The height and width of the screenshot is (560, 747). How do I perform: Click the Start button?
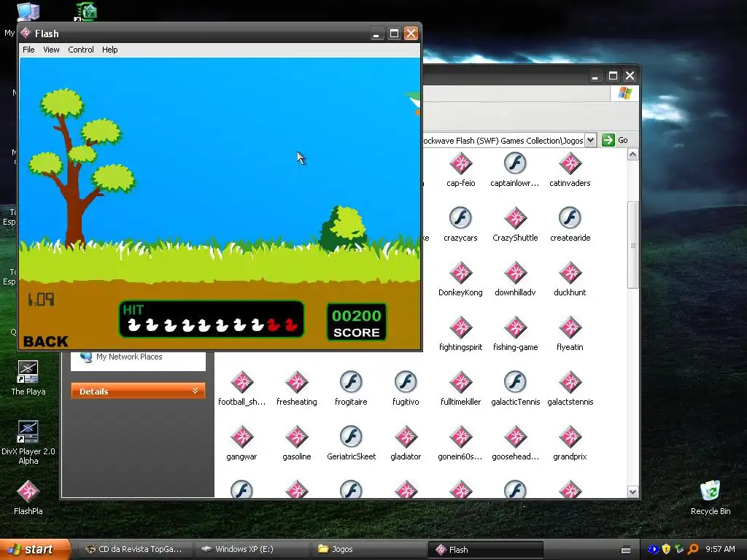pos(34,549)
